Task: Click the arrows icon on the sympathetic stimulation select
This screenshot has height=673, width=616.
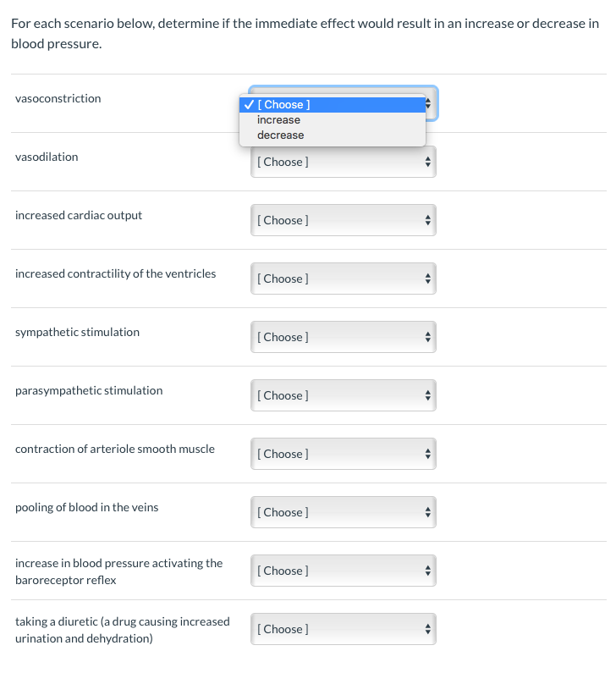Action: [x=428, y=337]
